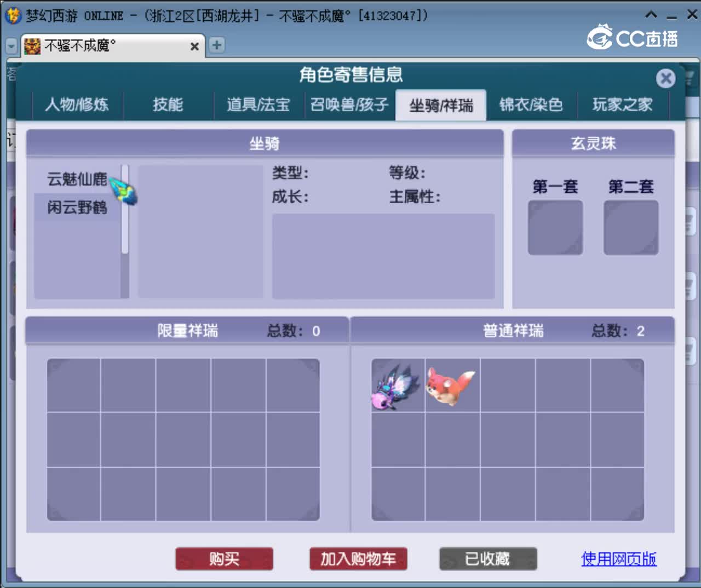Click the 第二套 玄灵珠 slot
Screen dimensions: 701x588
631,227
